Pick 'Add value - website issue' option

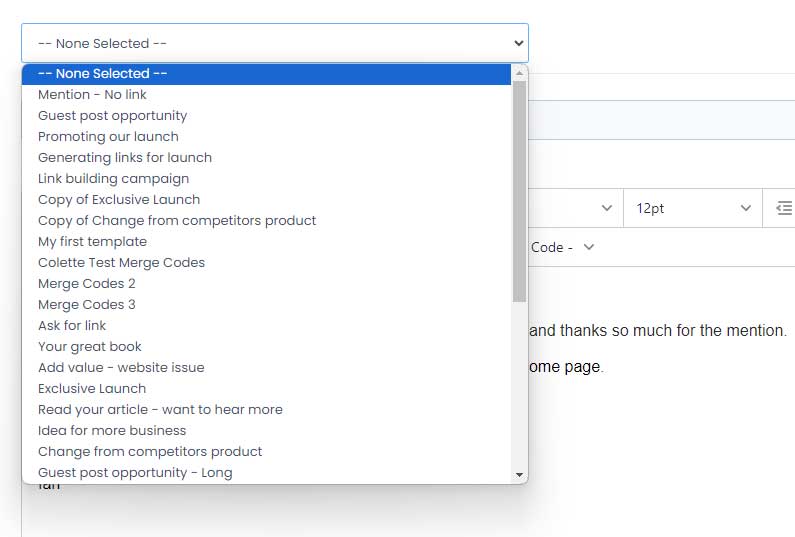click(x=267, y=368)
